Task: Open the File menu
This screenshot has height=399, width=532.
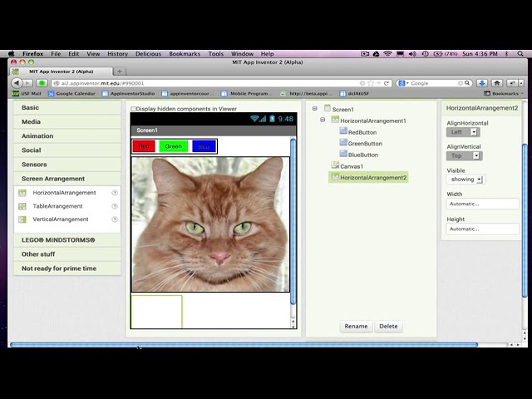Action: [56, 53]
